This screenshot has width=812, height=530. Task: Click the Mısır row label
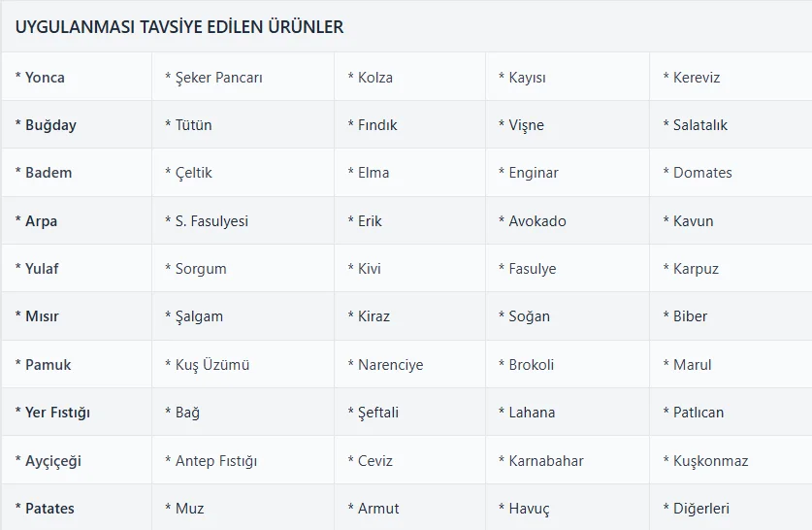77,316
